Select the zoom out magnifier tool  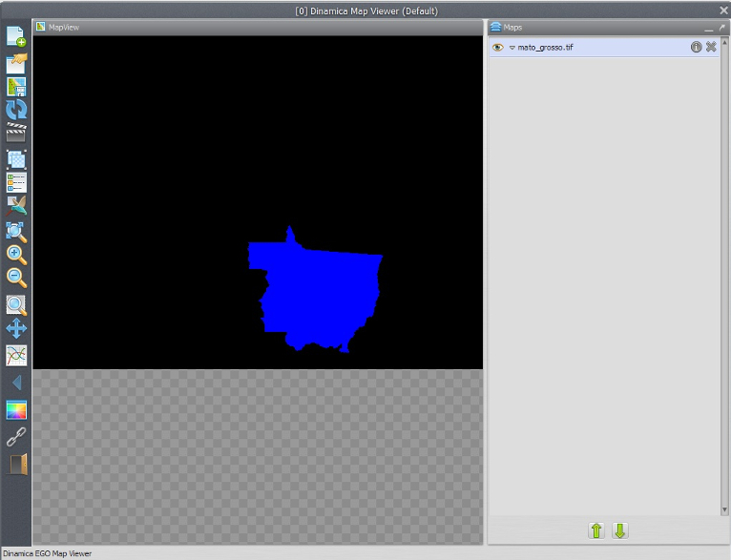[x=16, y=279]
